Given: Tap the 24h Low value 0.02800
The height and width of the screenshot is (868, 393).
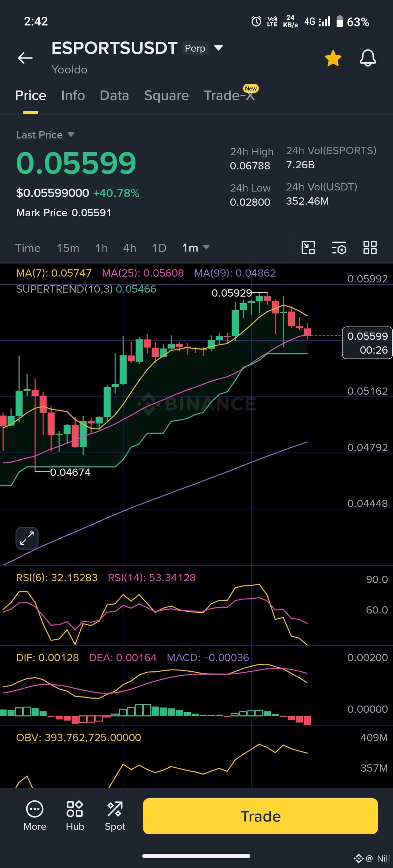Looking at the screenshot, I should click(x=250, y=202).
